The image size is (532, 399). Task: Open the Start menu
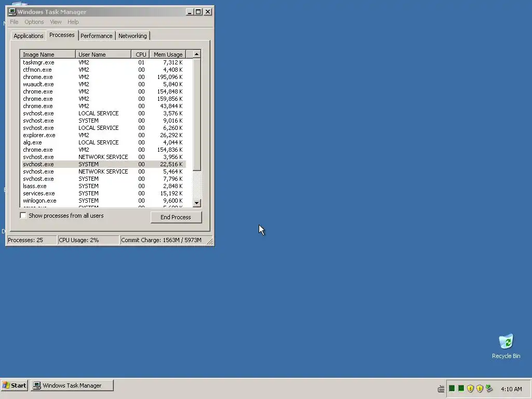pyautogui.click(x=14, y=385)
